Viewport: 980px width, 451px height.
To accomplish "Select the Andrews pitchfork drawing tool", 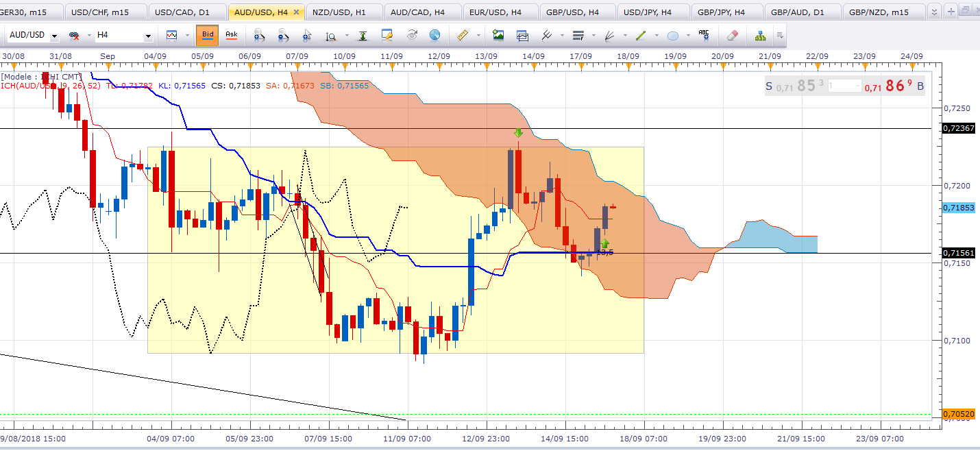I will pyautogui.click(x=546, y=35).
